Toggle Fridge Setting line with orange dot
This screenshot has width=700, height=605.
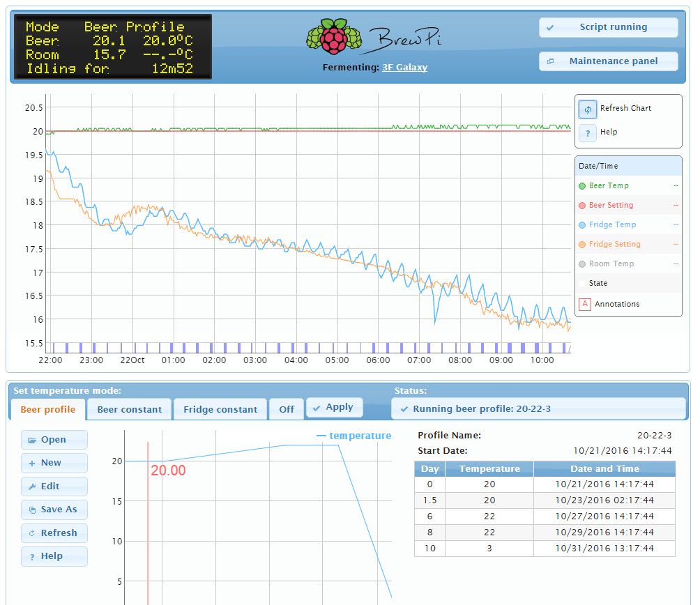582,245
